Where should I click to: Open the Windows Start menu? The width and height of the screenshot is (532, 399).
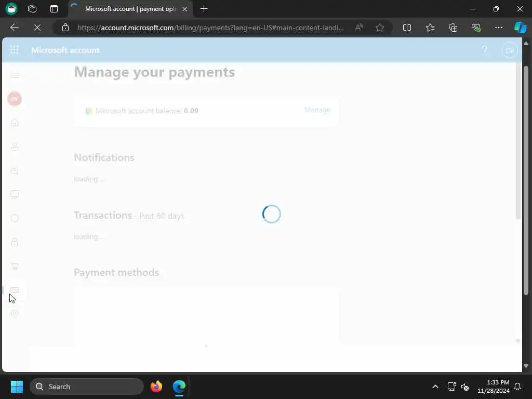pyautogui.click(x=17, y=387)
